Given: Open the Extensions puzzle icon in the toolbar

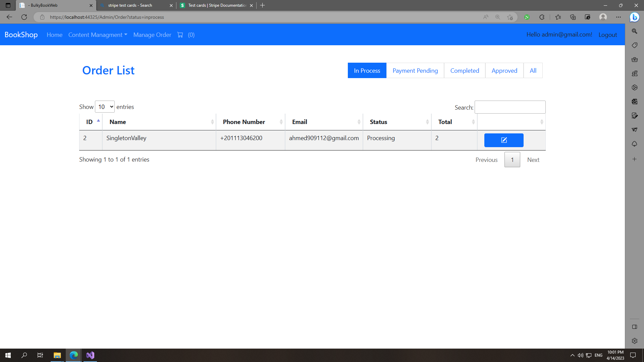Looking at the screenshot, I should [542, 17].
